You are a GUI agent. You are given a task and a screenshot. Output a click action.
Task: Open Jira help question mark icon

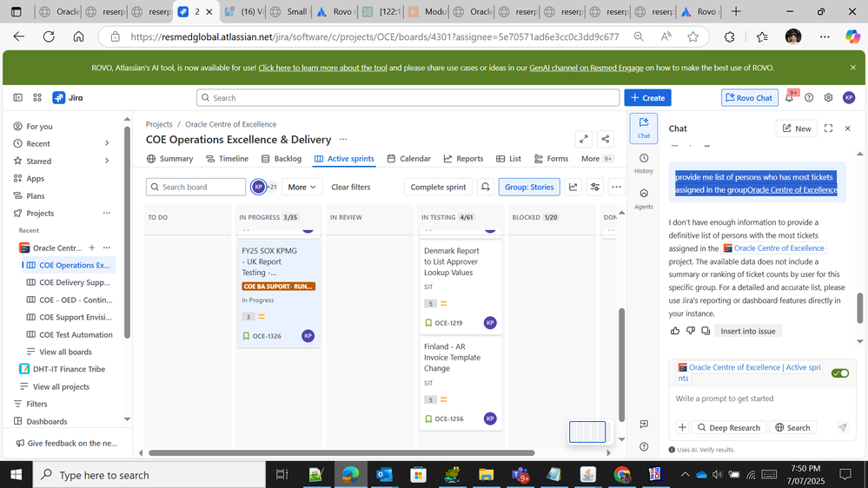[x=809, y=97]
